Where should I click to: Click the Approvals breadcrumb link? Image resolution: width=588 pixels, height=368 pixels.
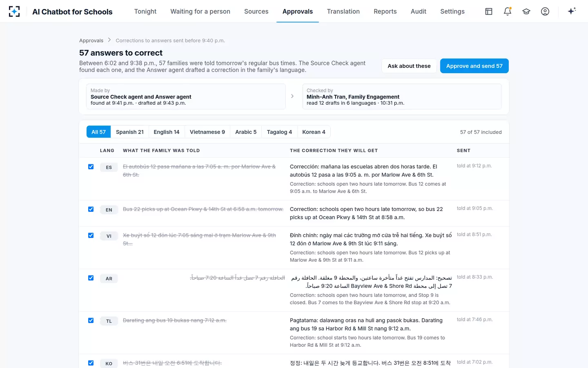pyautogui.click(x=91, y=40)
